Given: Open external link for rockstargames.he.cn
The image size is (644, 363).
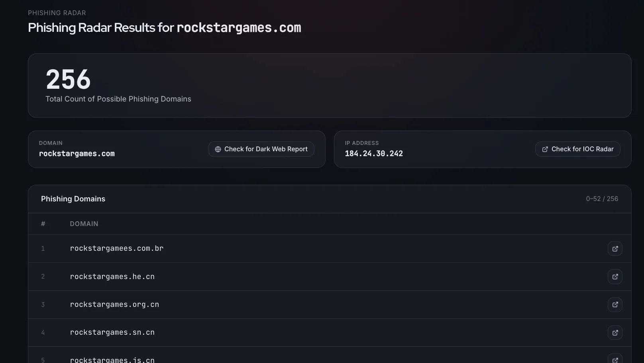Looking at the screenshot, I should pyautogui.click(x=615, y=276).
